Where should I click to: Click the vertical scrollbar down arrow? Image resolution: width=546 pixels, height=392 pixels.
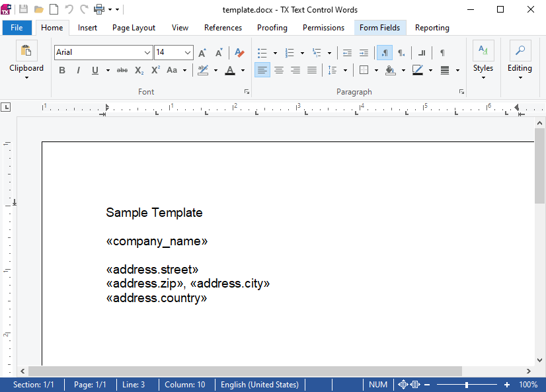pyautogui.click(x=539, y=360)
